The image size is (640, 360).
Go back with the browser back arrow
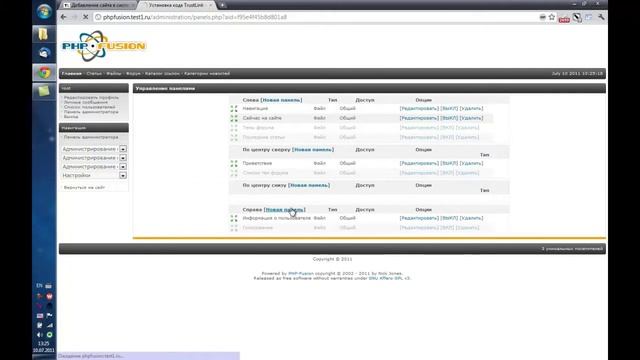pyautogui.click(x=64, y=17)
